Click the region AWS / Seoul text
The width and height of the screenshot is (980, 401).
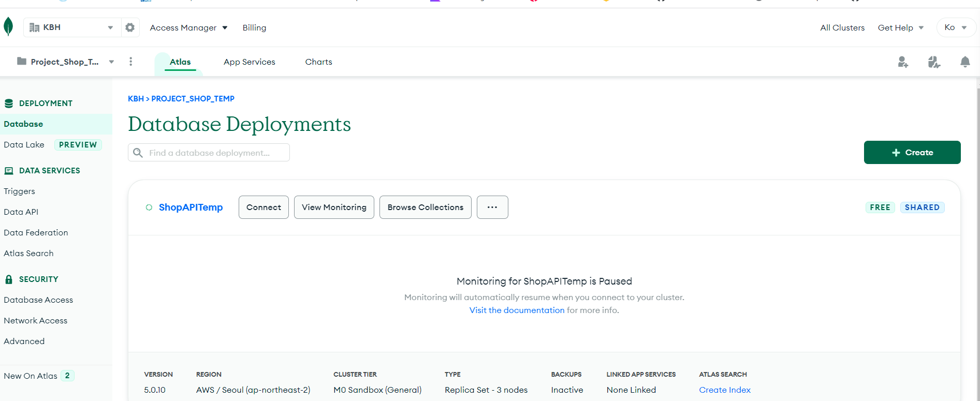pyautogui.click(x=253, y=390)
